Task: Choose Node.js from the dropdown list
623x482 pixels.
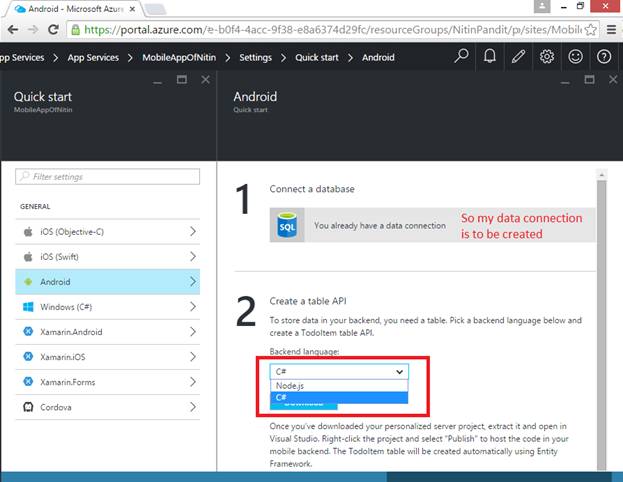Action: (x=339, y=385)
